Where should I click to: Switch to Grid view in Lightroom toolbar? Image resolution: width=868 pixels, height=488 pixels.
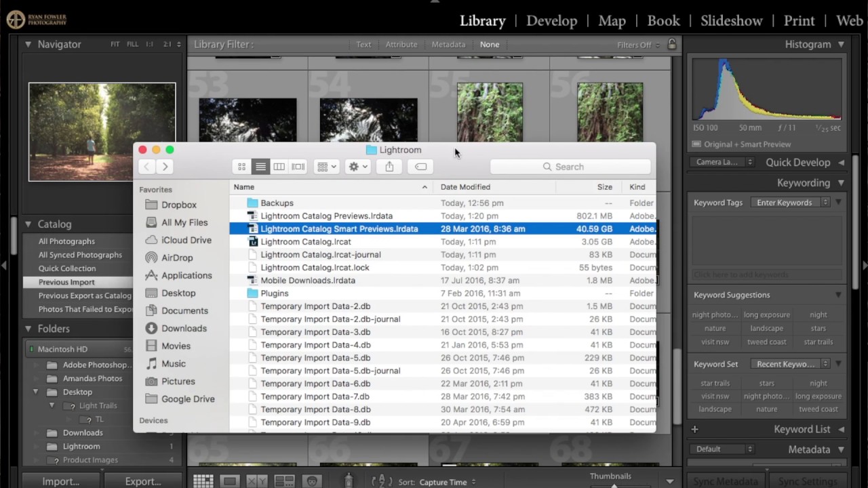tap(203, 481)
